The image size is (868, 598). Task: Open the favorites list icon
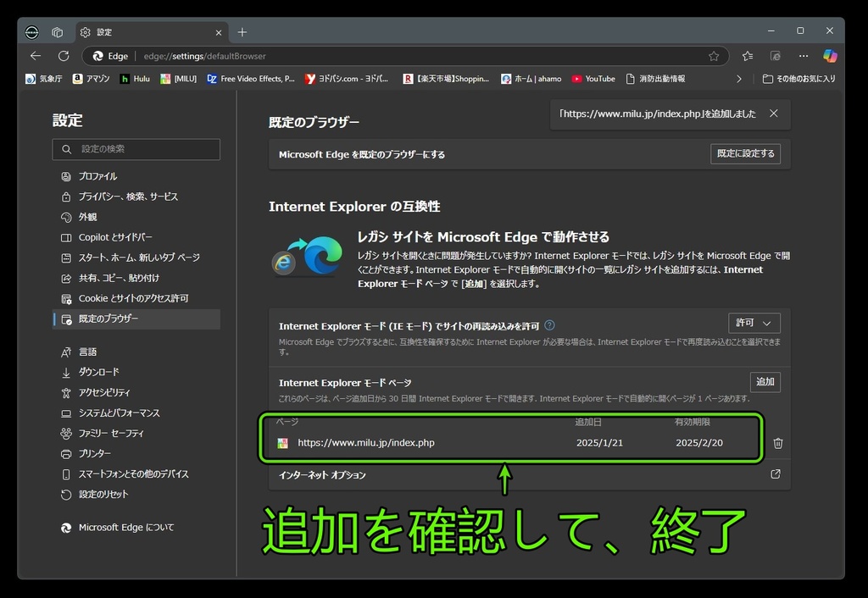pos(748,56)
